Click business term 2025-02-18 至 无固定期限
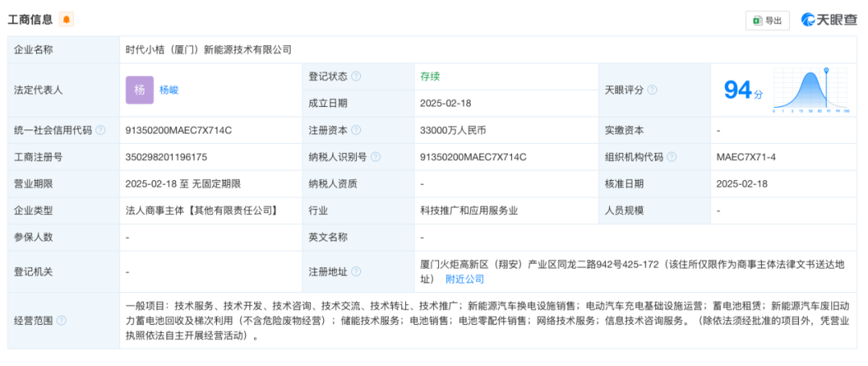The width and height of the screenshot is (868, 366). tap(183, 184)
